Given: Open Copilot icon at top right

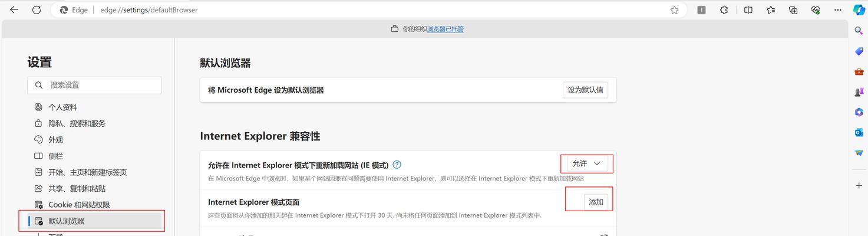Looking at the screenshot, I should click(859, 10).
